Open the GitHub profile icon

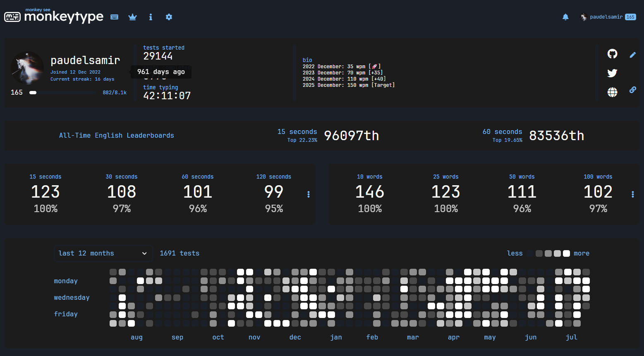[x=612, y=54]
